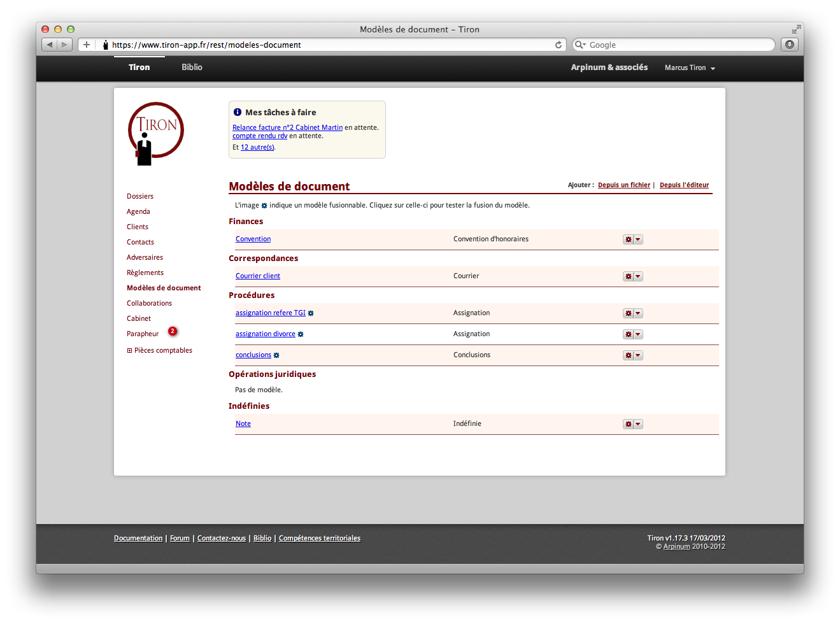Click the gear button in the Convention row
The height and width of the screenshot is (624, 840).
(x=628, y=239)
